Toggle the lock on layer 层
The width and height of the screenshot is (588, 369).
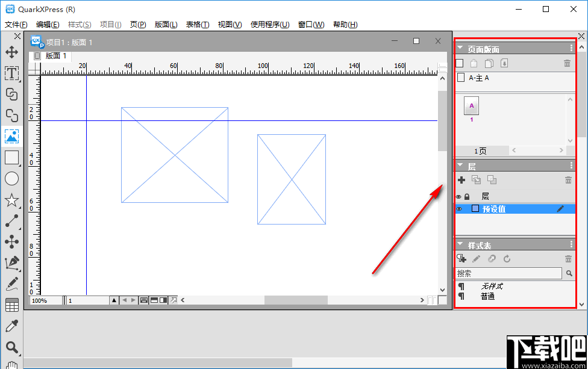[467, 196]
